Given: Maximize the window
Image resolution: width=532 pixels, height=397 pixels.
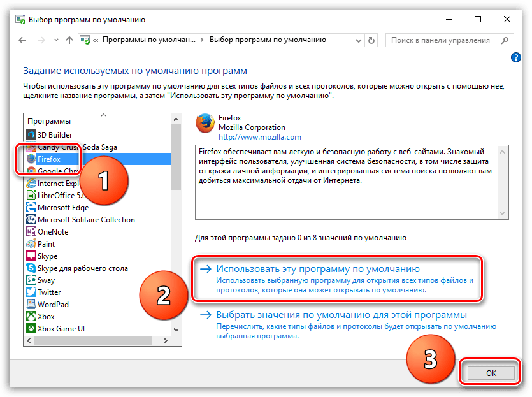Looking at the screenshot, I should (478, 19).
